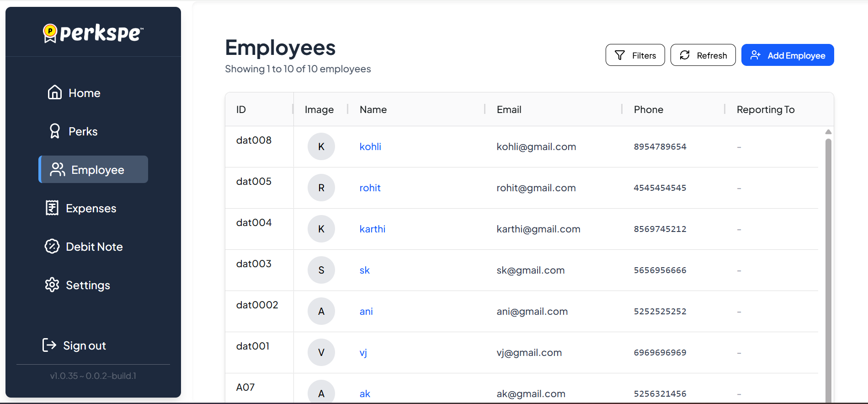This screenshot has height=404, width=868.
Task: Click the Home house icon in sidebar
Action: tap(55, 92)
